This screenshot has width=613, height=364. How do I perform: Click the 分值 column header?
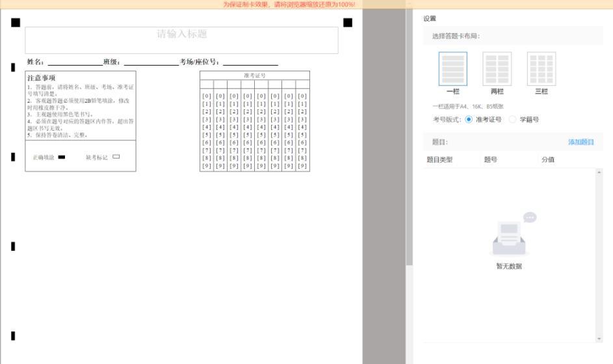click(x=548, y=159)
